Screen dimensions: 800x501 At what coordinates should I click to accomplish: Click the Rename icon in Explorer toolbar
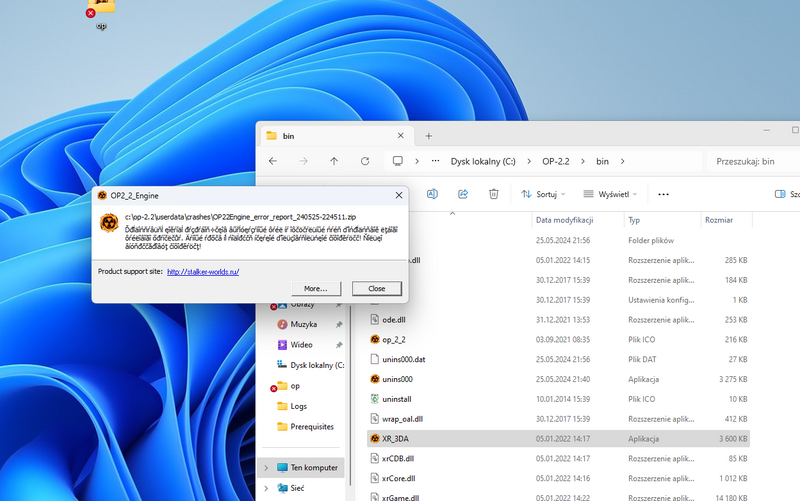(433, 194)
